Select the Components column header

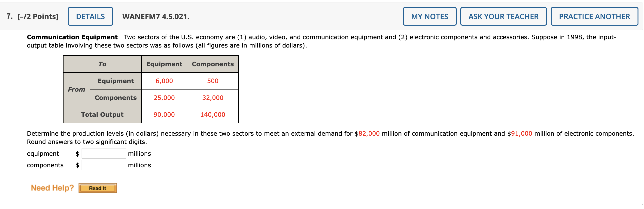pos(212,64)
